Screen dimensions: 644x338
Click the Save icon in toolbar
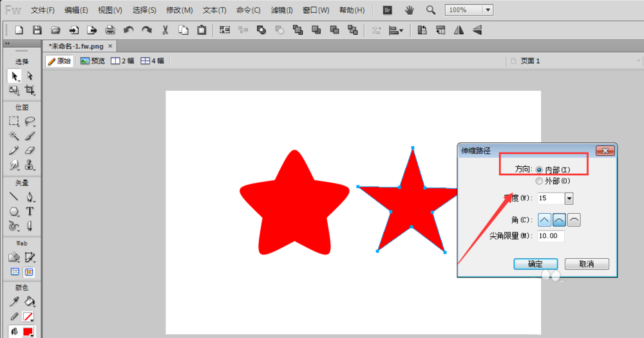37,30
